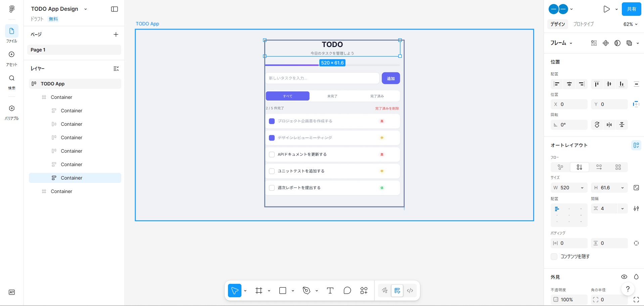The width and height of the screenshot is (644, 306).
Task: Toggle Dev Mode code icon in toolbar
Action: tap(410, 291)
